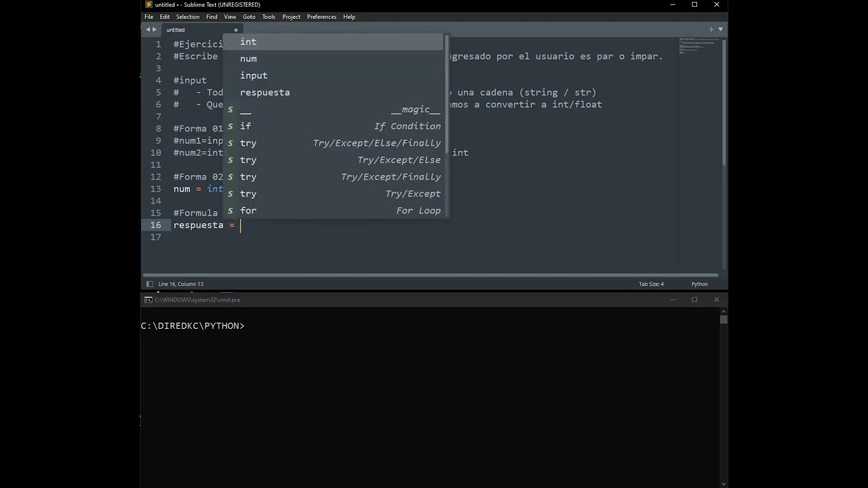Click the cmd.exe title bar icon
The image size is (868, 488).
[148, 300]
